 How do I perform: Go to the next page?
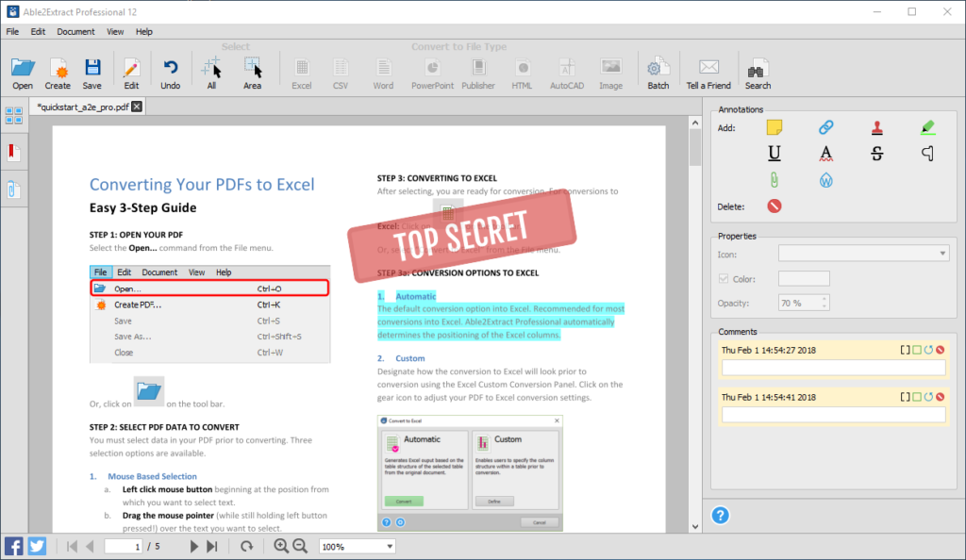[193, 546]
